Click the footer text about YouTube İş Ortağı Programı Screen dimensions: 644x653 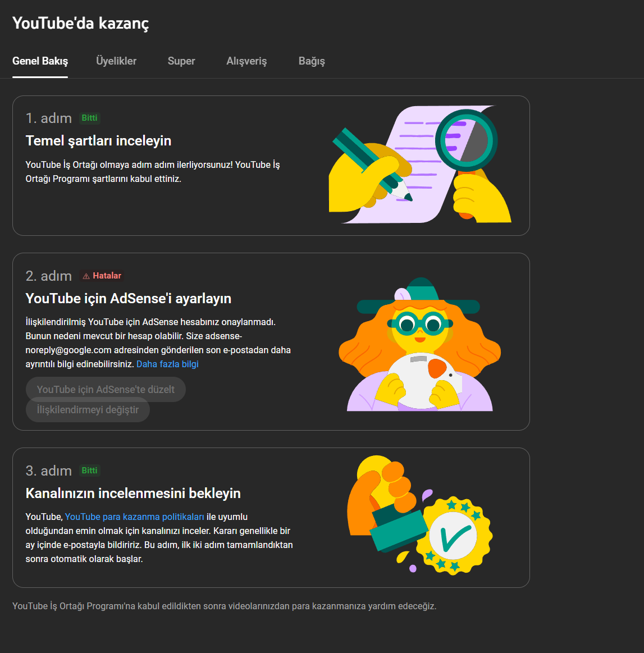(x=224, y=606)
